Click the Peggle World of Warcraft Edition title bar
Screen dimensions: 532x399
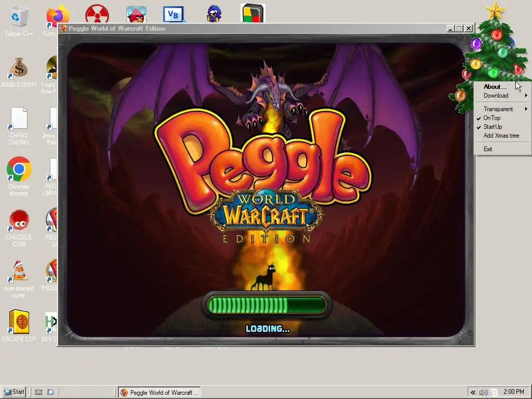click(251, 29)
